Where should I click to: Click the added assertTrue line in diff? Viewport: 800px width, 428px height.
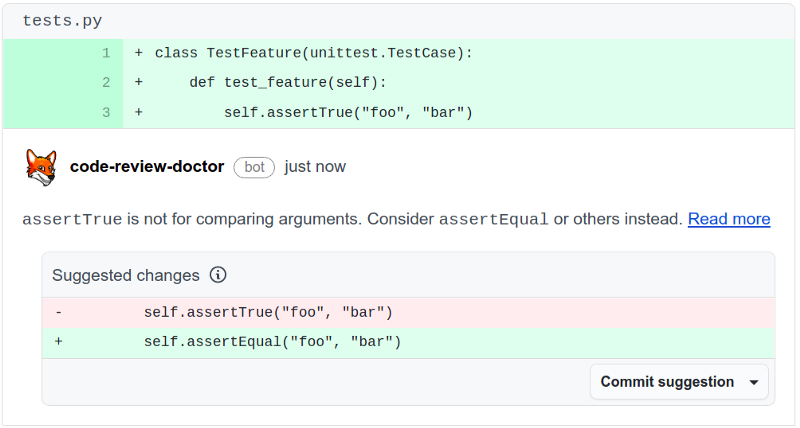pos(347,113)
